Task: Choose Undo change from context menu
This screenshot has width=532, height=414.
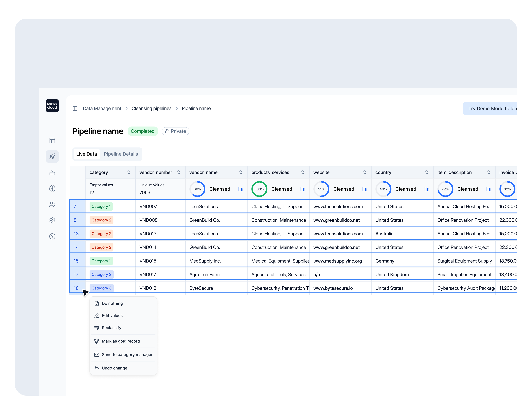Action: tap(123, 368)
